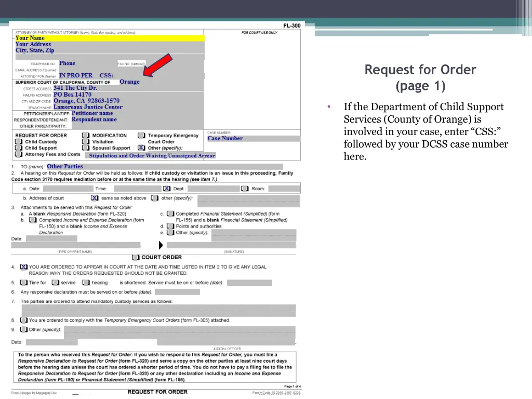
Task: Click the JUDICIAL OFFICER signature field
Action: point(226,342)
